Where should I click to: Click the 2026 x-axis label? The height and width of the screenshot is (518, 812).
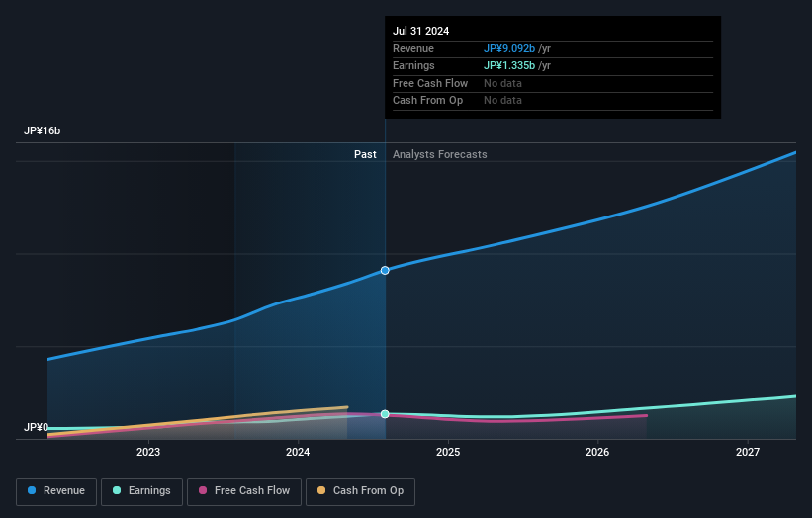597,453
